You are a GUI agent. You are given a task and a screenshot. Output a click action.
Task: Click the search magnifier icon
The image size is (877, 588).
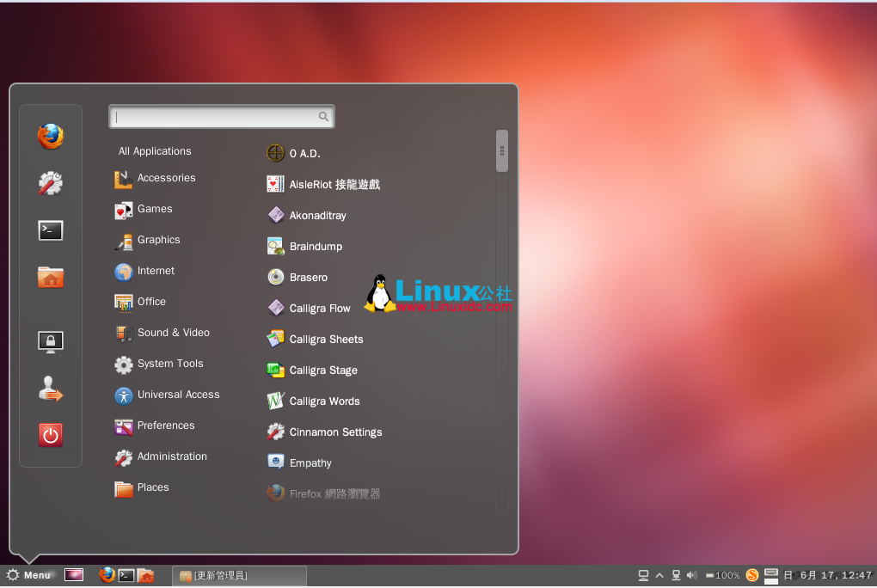coord(323,116)
